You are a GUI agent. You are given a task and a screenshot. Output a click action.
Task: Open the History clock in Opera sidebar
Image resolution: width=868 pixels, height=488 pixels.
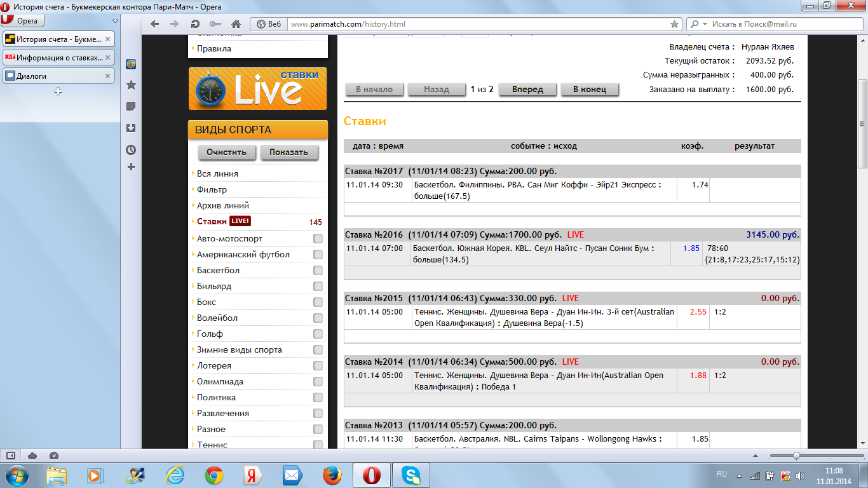[x=131, y=150]
